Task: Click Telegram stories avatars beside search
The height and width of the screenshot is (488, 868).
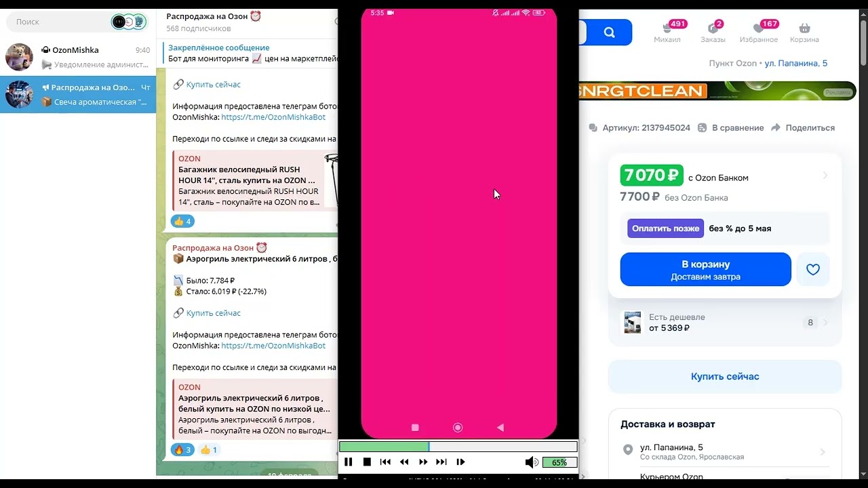Action: coord(129,22)
